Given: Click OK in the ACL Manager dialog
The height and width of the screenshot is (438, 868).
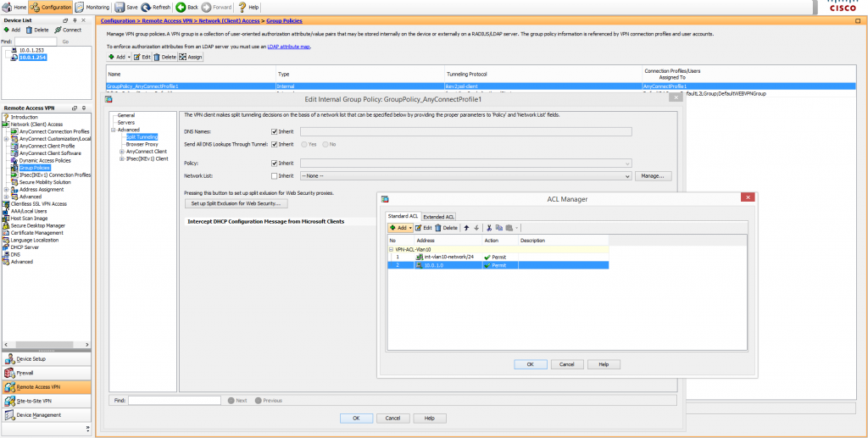Looking at the screenshot, I should click(531, 365).
